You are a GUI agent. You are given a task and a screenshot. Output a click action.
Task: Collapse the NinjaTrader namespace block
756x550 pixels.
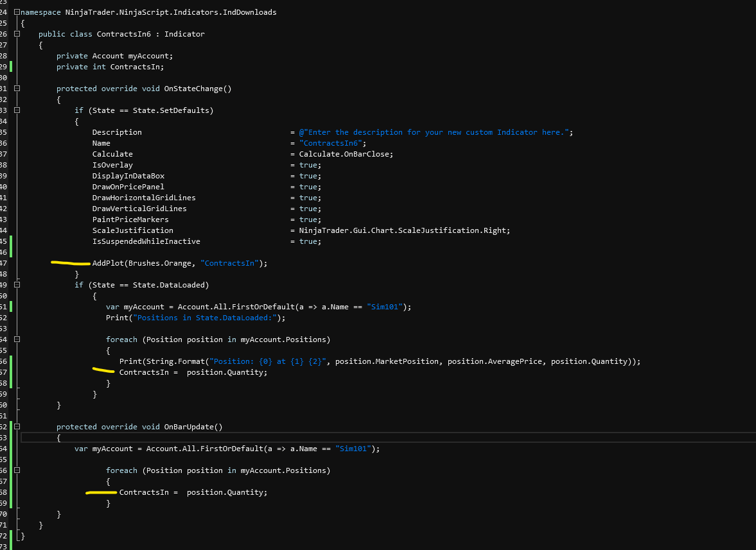tap(17, 12)
